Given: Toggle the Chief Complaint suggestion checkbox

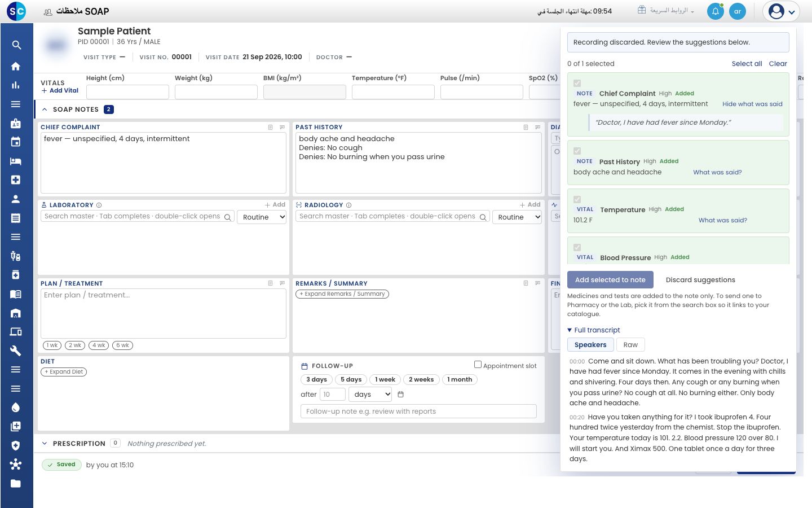Looking at the screenshot, I should coord(577,84).
